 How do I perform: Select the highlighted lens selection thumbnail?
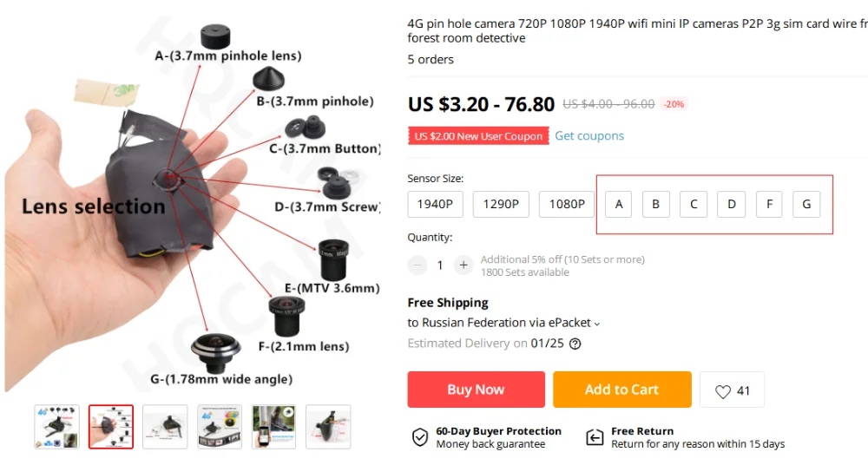(111, 427)
